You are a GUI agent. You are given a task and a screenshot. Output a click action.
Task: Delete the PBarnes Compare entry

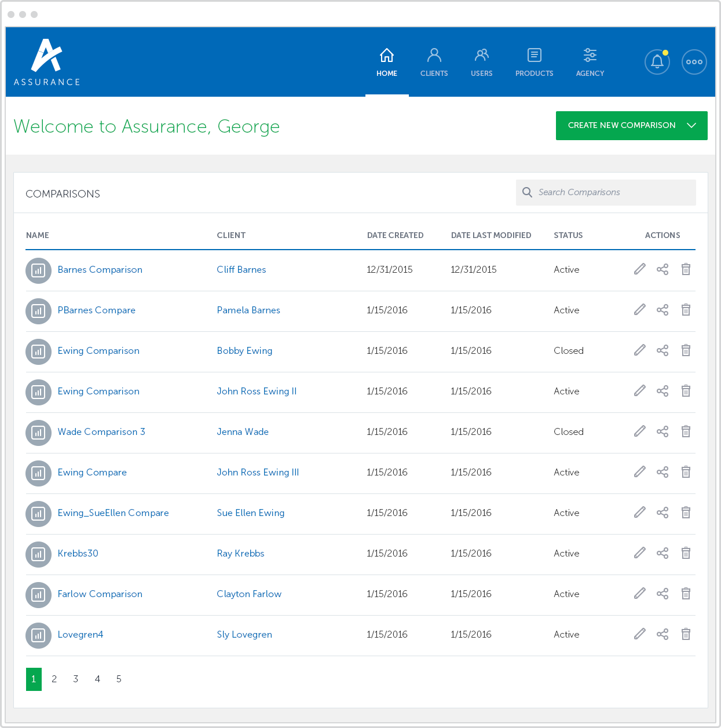pyautogui.click(x=686, y=310)
